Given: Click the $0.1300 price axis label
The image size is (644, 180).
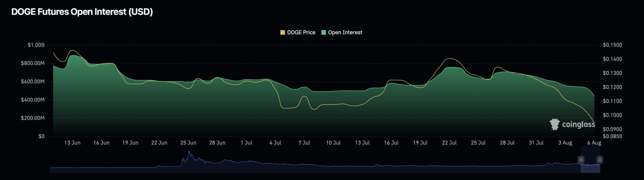Looking at the screenshot, I should (612, 73).
